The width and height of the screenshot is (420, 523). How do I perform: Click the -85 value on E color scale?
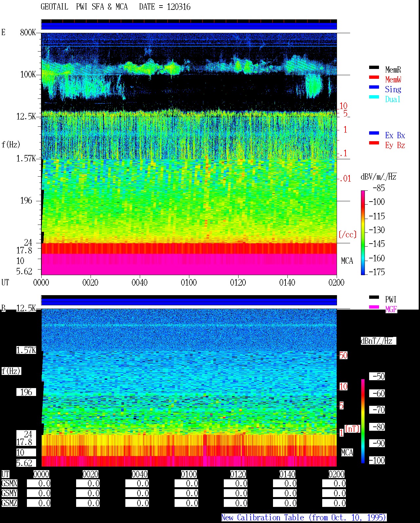click(x=379, y=188)
